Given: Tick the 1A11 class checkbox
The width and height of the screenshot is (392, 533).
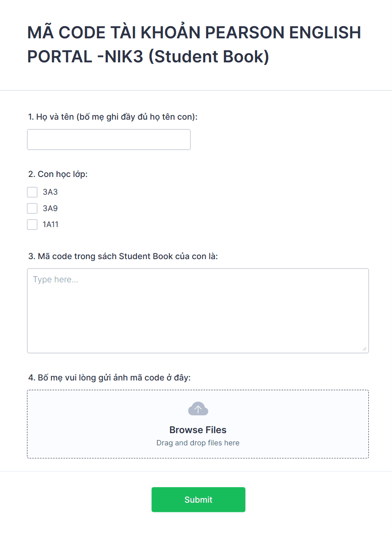Looking at the screenshot, I should 32,225.
